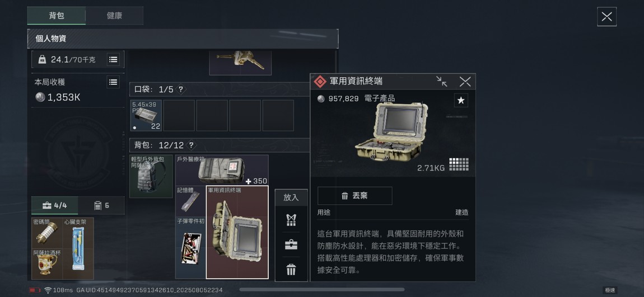Select the 背包 tab

pos(56,16)
